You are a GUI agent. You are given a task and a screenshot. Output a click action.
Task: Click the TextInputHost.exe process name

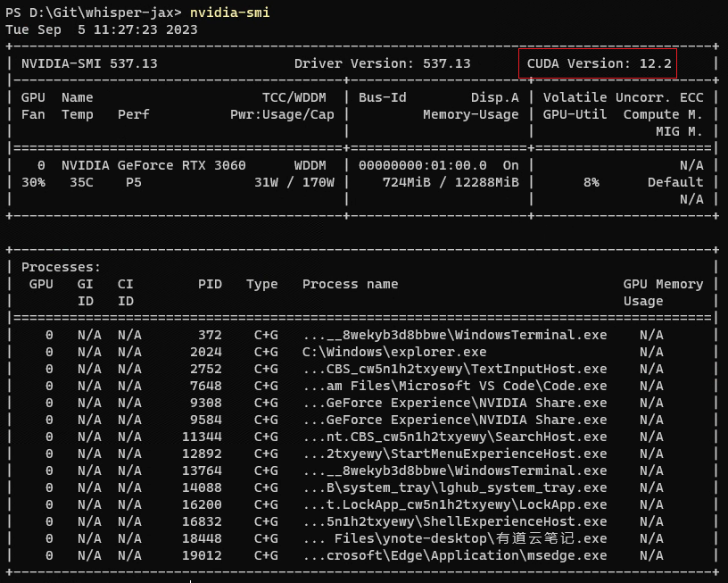(x=454, y=370)
